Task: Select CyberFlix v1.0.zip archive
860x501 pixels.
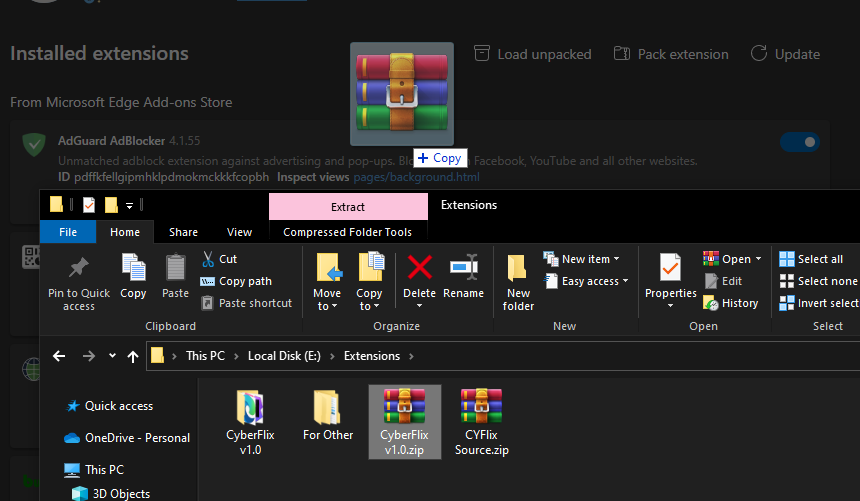Action: pos(405,422)
